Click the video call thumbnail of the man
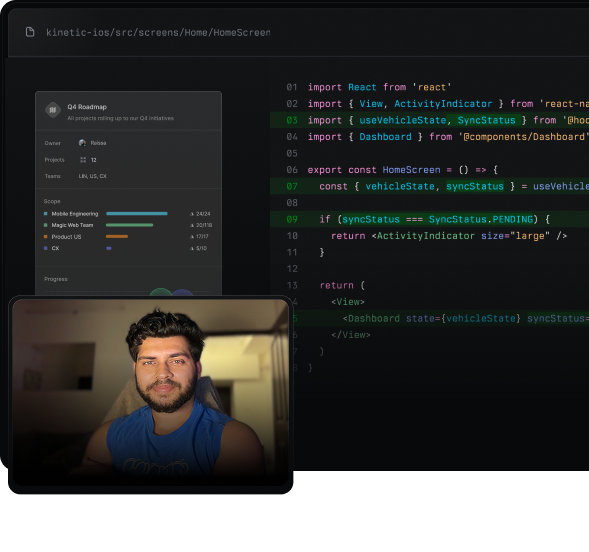This screenshot has width=589, height=552. (x=151, y=393)
